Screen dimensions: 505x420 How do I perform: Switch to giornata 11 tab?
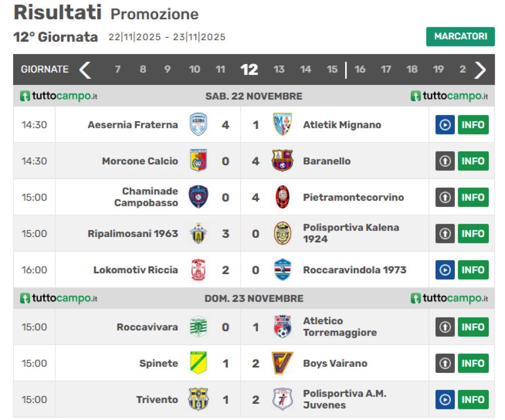click(x=220, y=69)
